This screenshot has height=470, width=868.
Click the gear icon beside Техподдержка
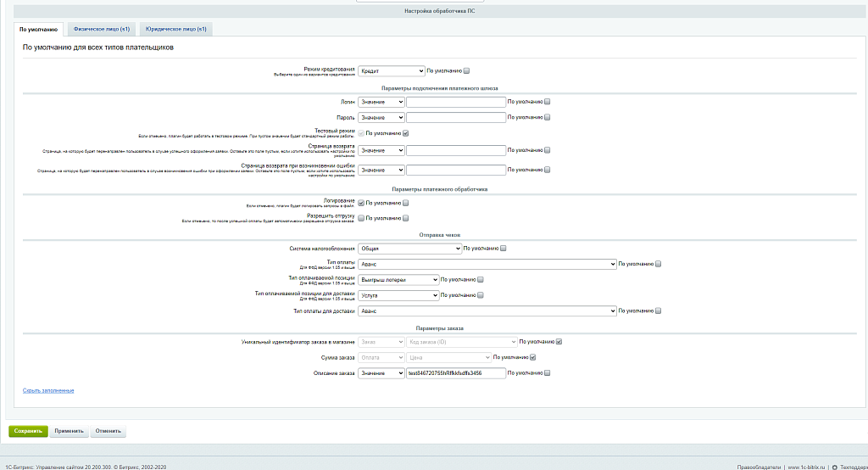(835, 467)
